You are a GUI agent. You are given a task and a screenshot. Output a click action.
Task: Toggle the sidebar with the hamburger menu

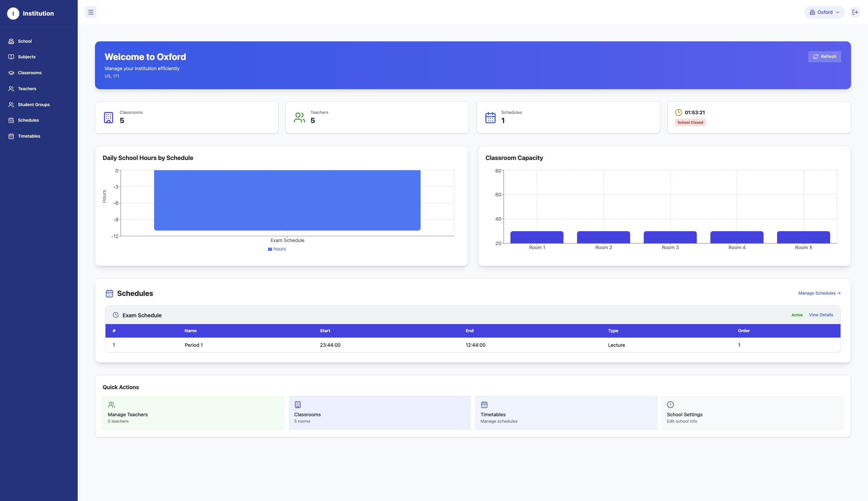click(91, 12)
